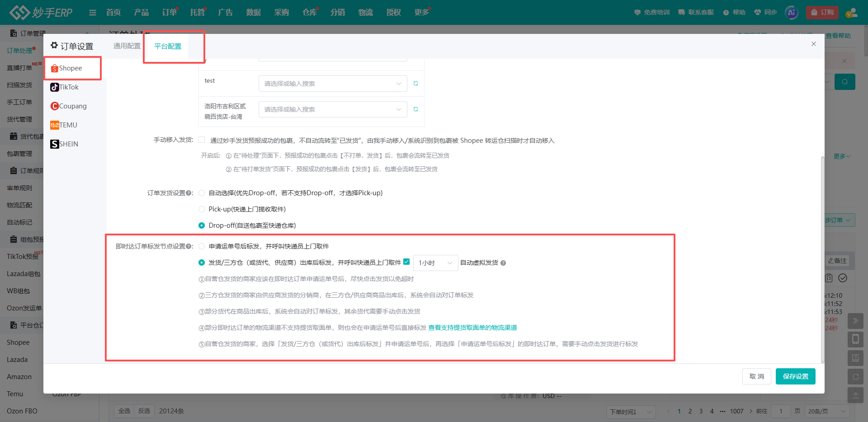Select Pick-up(快递上门揽收取件) radio option
The height and width of the screenshot is (422, 868).
[x=202, y=209]
